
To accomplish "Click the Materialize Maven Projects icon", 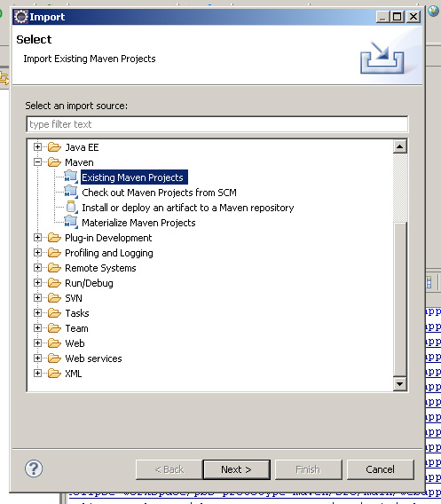I will click(x=71, y=223).
